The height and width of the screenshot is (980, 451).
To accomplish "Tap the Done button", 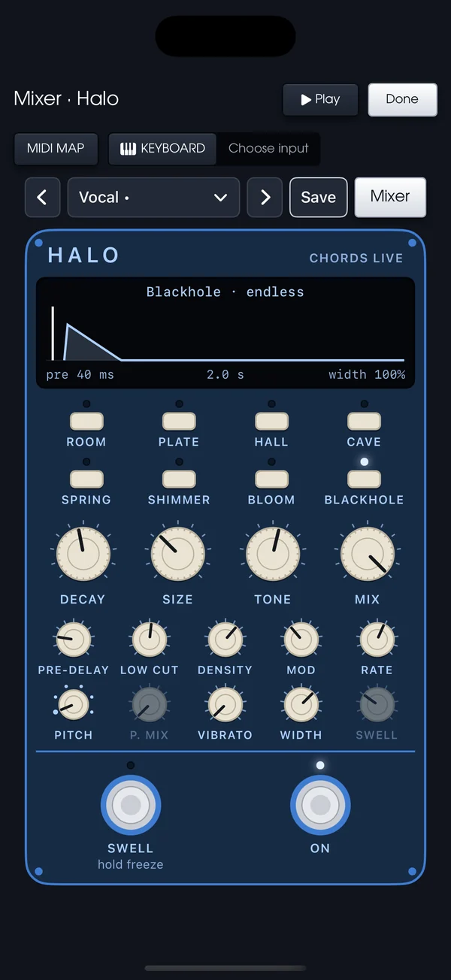I will tap(402, 99).
